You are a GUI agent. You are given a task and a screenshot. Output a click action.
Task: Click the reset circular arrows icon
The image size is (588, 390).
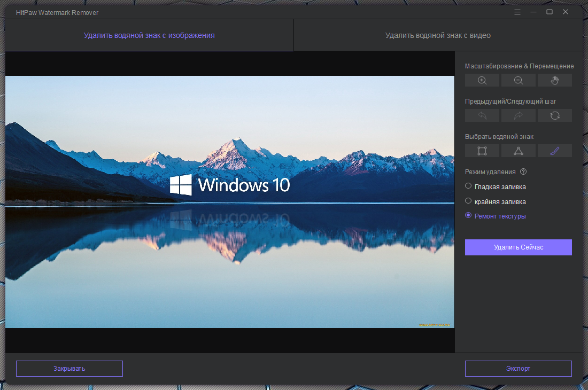coord(555,115)
